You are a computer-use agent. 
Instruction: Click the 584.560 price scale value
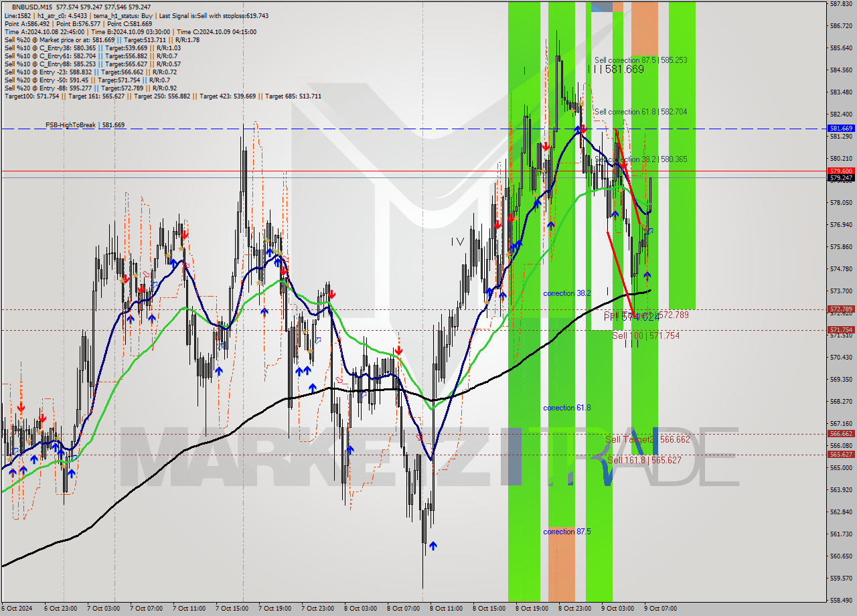tap(841, 70)
